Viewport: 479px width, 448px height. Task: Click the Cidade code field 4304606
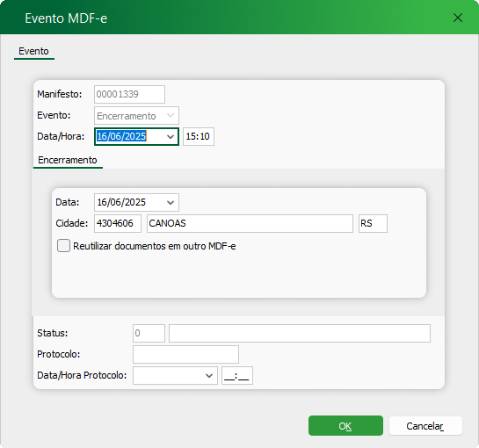tap(118, 223)
